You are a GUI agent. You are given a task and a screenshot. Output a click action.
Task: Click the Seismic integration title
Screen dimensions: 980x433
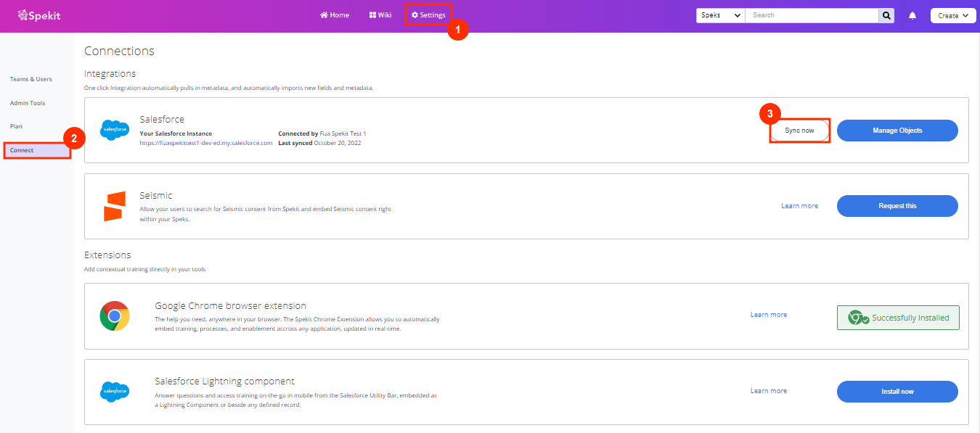pyautogui.click(x=155, y=196)
